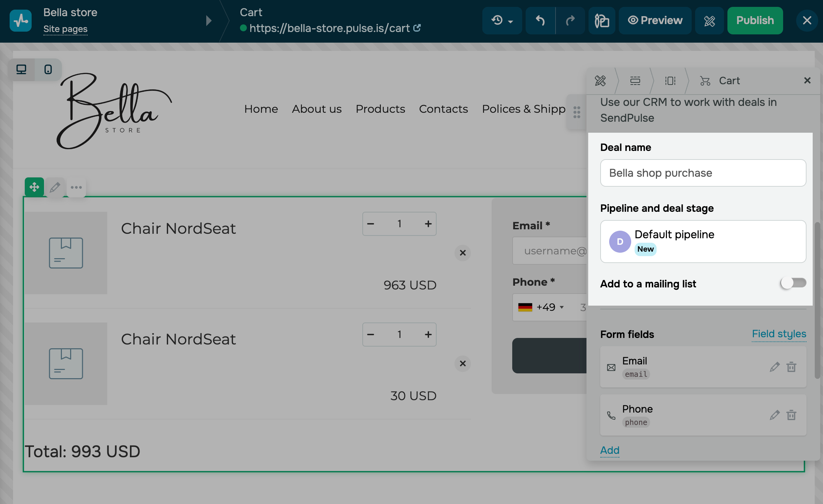
Task: Open the Default pipeline selector
Action: 703,241
